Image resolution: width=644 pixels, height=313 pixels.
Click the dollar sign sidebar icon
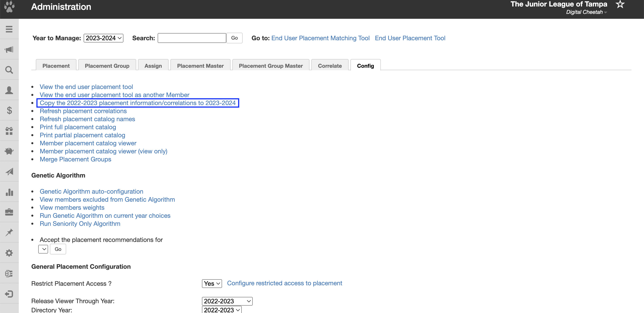pyautogui.click(x=9, y=110)
